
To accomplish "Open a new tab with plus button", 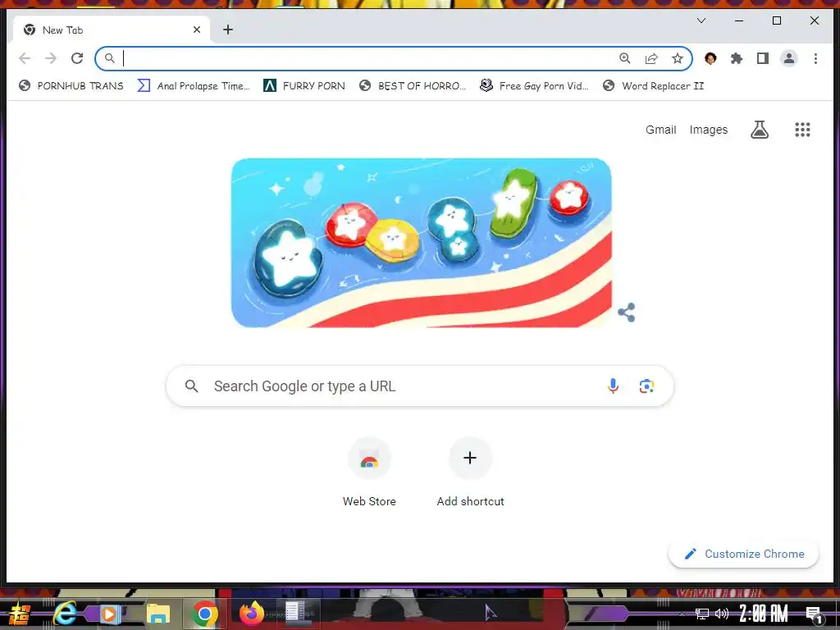I will click(x=228, y=30).
